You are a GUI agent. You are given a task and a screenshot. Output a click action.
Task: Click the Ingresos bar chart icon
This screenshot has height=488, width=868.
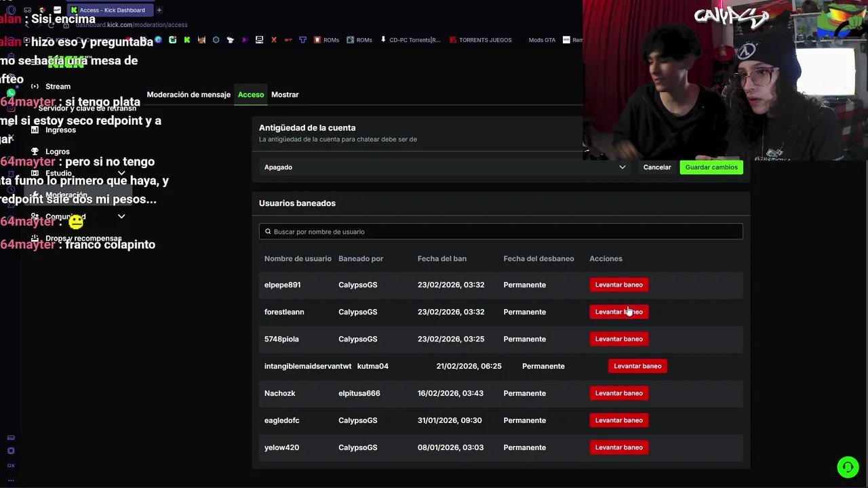point(35,130)
